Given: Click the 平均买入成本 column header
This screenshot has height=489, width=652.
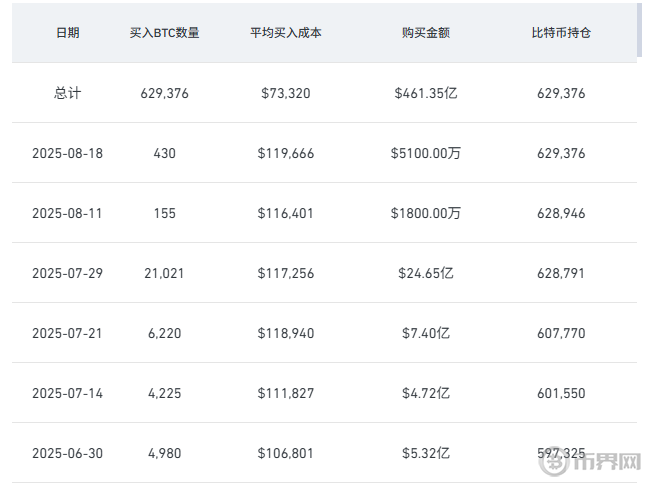Looking at the screenshot, I should [x=286, y=33].
